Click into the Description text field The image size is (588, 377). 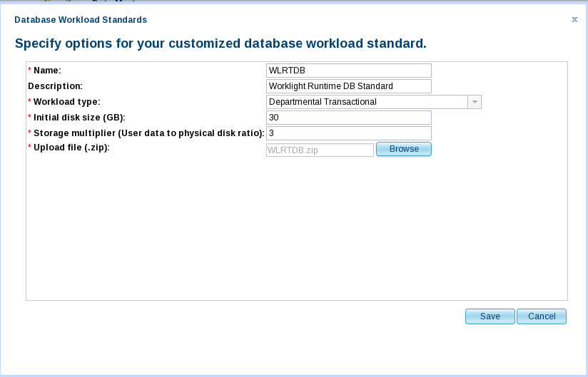coord(349,86)
